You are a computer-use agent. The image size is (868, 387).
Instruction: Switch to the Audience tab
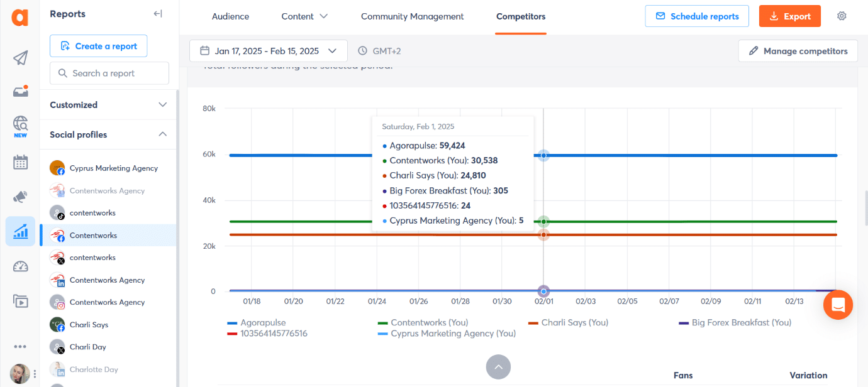click(230, 16)
